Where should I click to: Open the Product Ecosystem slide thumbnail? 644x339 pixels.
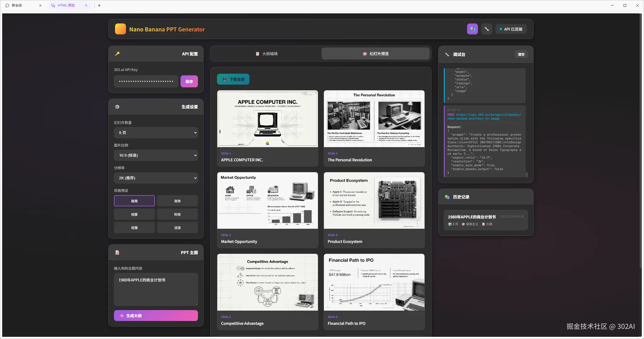374,200
